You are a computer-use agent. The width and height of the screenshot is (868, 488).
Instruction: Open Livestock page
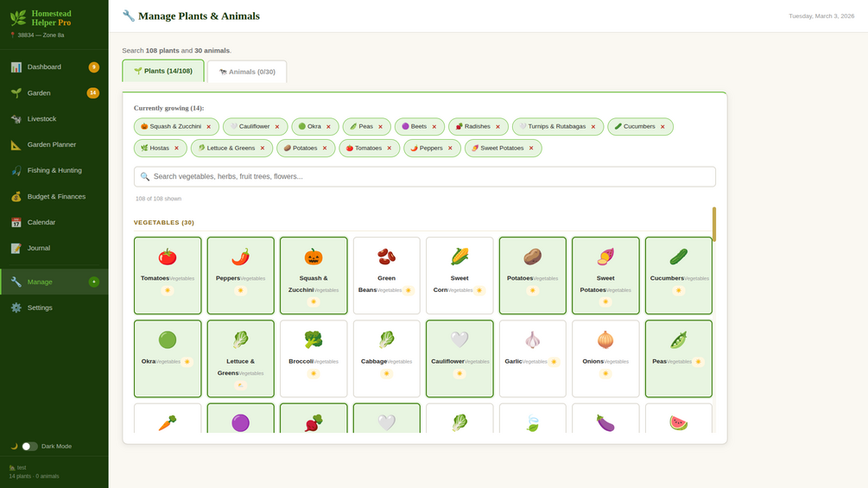(x=54, y=119)
